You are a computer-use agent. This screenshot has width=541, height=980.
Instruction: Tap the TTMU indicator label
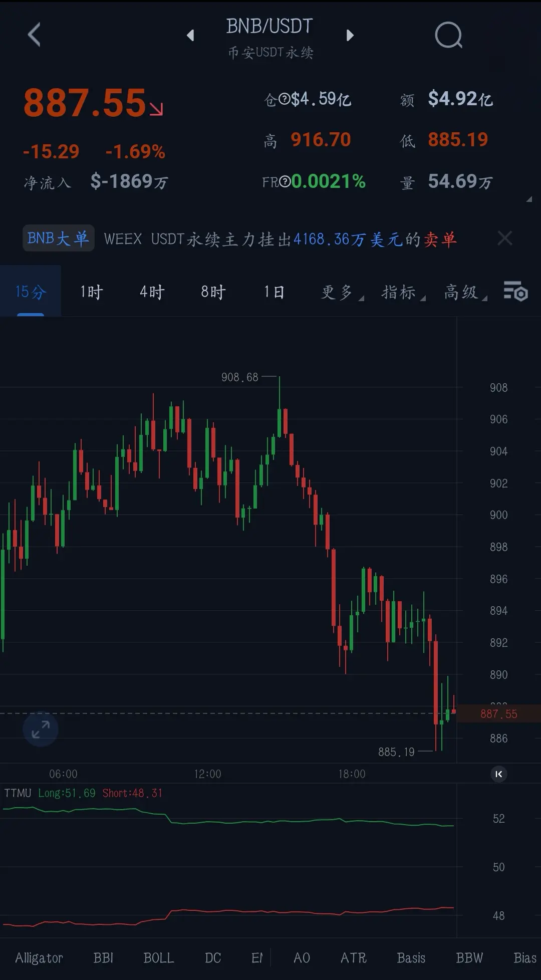click(18, 793)
